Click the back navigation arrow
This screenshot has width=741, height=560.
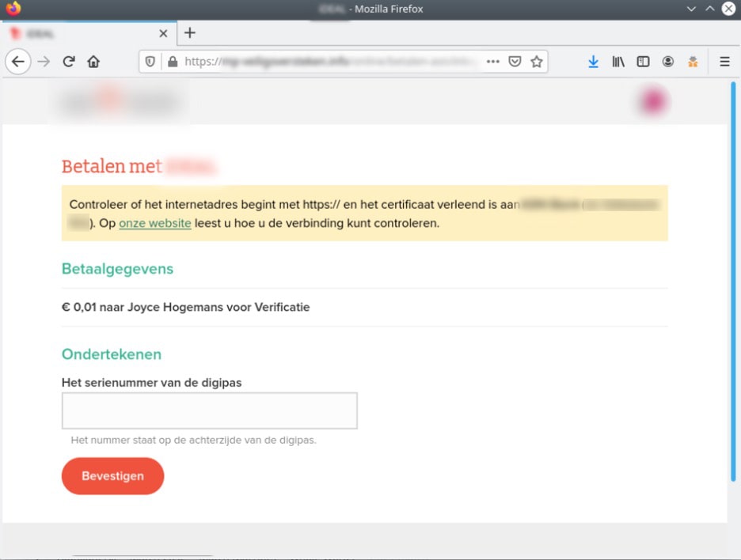point(18,61)
